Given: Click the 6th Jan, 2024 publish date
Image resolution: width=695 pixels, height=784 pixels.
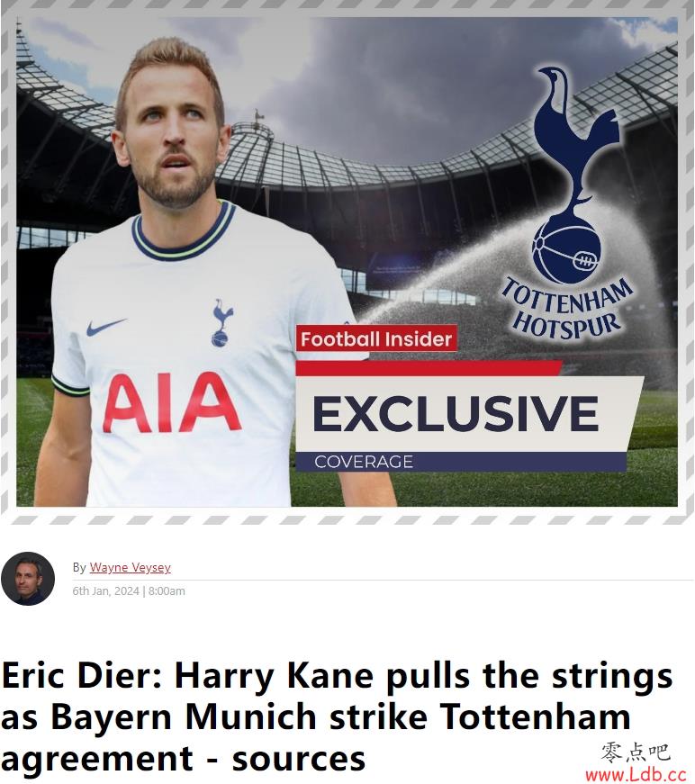Looking at the screenshot, I should 105,591.
